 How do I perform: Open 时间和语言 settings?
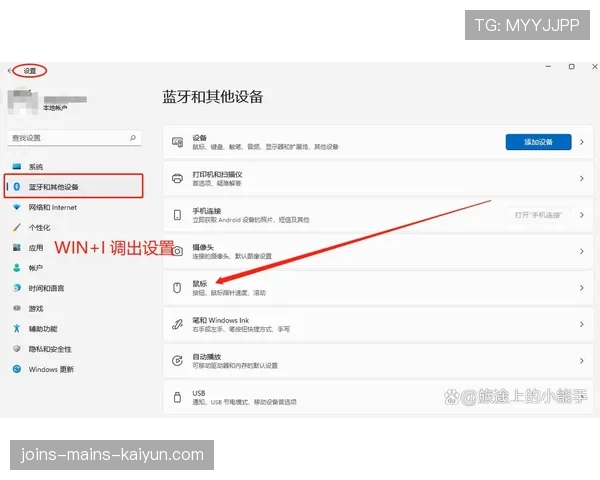tap(46, 288)
